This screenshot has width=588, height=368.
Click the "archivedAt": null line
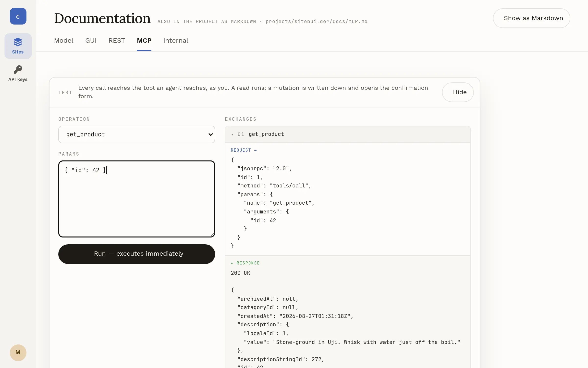pos(268,299)
